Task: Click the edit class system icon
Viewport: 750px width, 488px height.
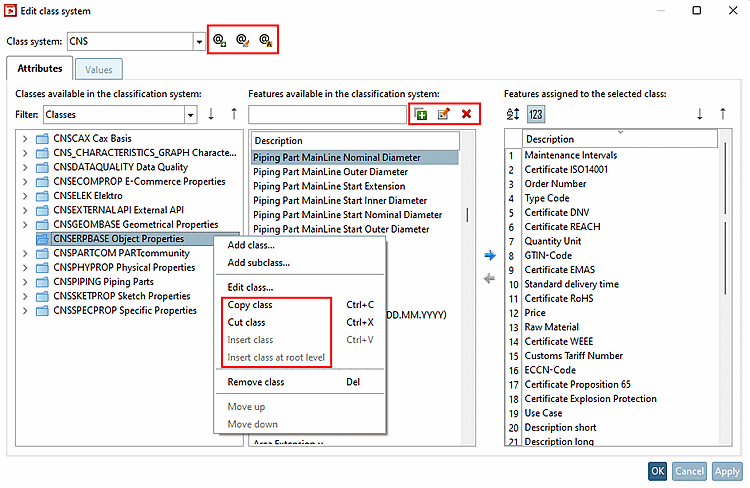Action: [243, 40]
